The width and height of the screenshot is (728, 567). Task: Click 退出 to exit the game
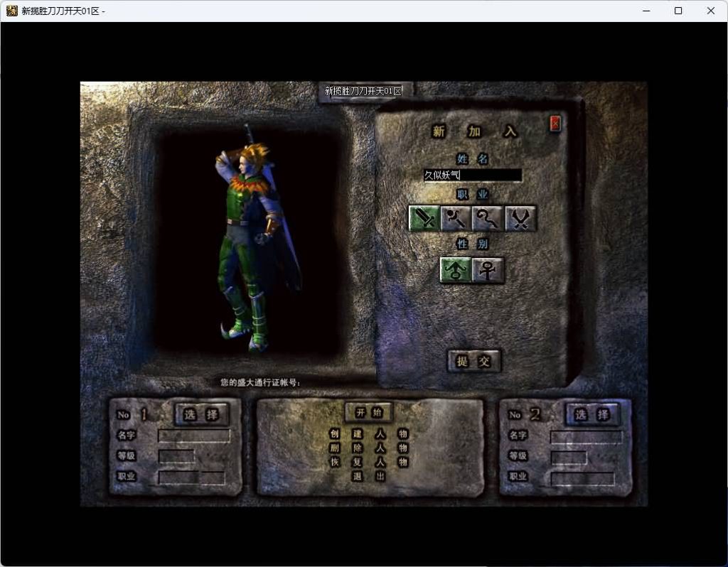pyautogui.click(x=368, y=476)
